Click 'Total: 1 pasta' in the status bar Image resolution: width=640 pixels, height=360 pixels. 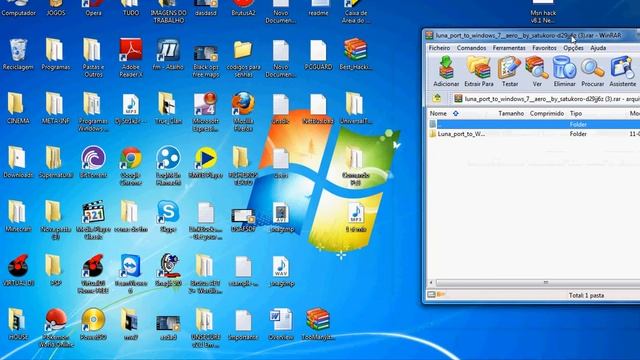click(x=586, y=295)
